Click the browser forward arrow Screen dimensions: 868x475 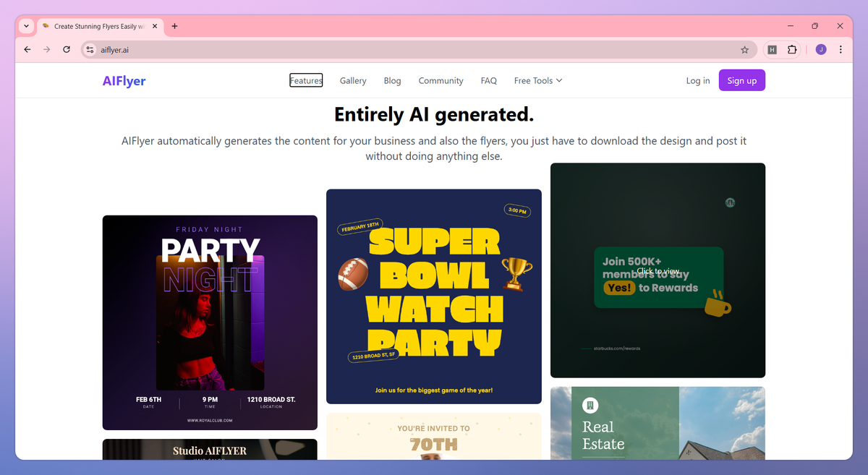[x=47, y=50]
